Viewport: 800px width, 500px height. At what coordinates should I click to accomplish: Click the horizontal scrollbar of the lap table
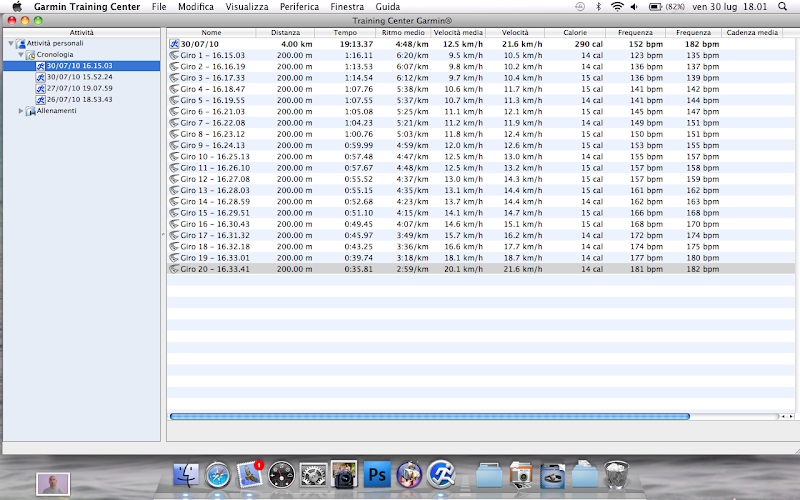point(430,416)
